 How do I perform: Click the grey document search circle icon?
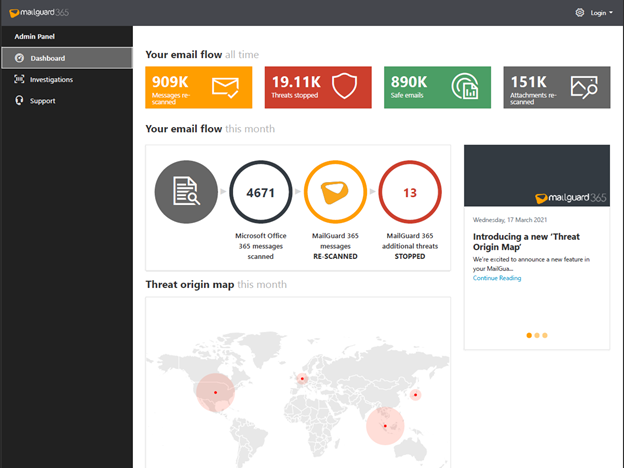[x=186, y=192]
